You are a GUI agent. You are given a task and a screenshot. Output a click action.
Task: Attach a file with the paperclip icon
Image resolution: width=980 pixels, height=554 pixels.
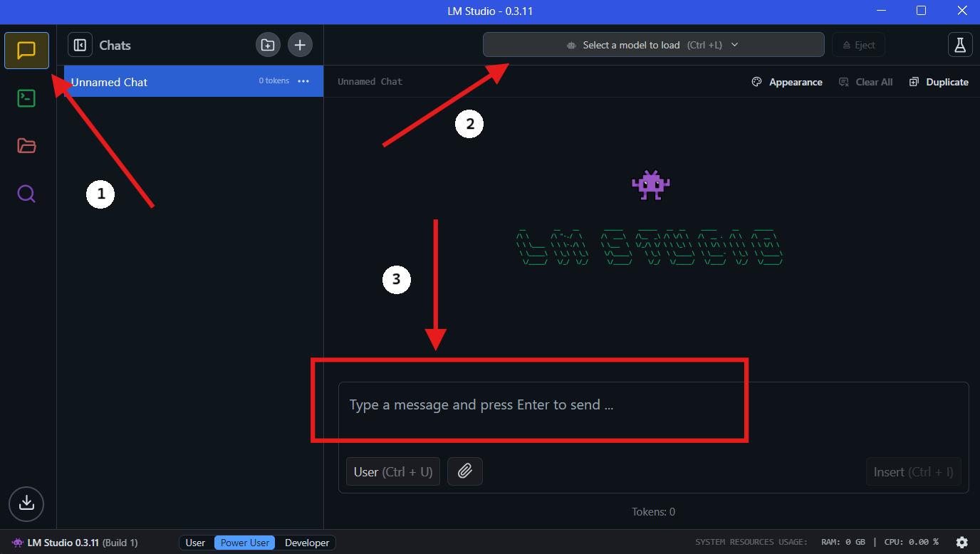465,471
